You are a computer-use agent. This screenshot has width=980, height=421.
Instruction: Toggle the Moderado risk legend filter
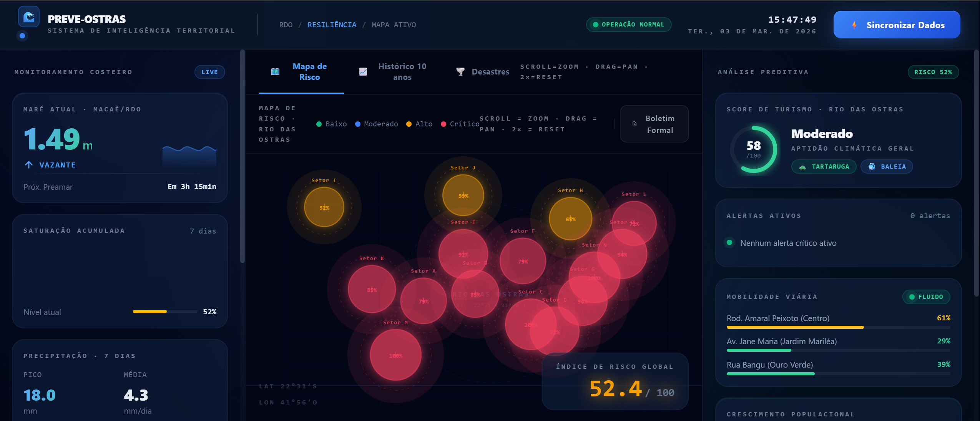point(377,124)
